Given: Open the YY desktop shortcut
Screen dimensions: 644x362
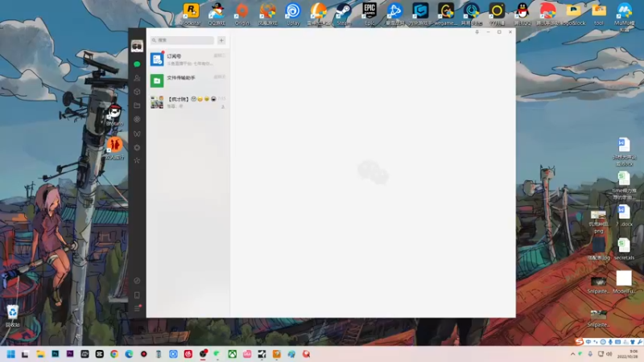Looking at the screenshot, I should coord(497,14).
